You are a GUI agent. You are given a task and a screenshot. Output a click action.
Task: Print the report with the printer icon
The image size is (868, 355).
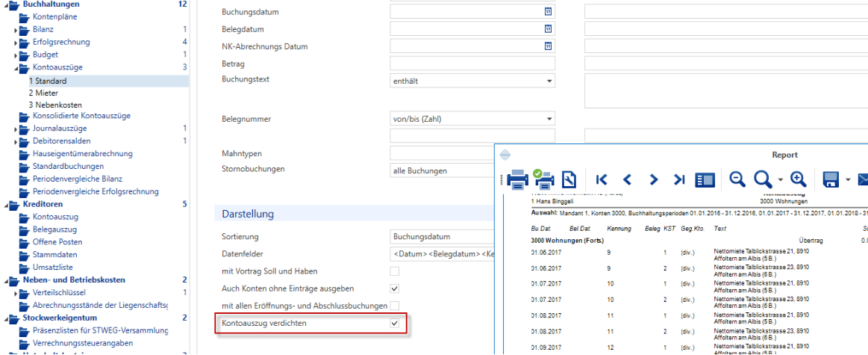pyautogui.click(x=517, y=179)
